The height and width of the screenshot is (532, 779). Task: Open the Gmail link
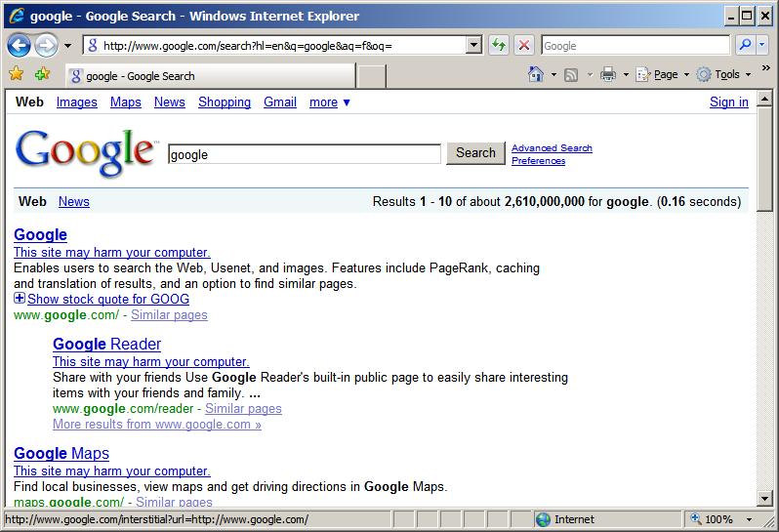pos(280,102)
